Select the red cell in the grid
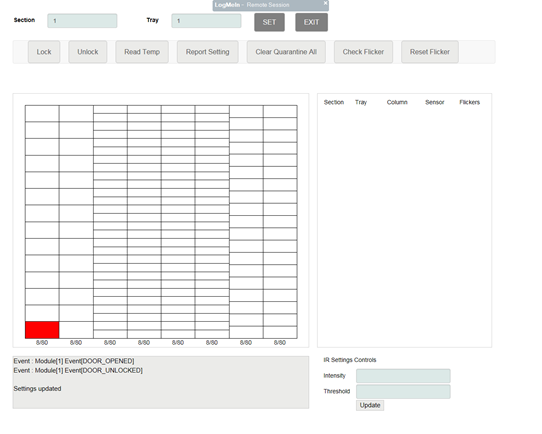The image size is (542, 434). (42, 330)
